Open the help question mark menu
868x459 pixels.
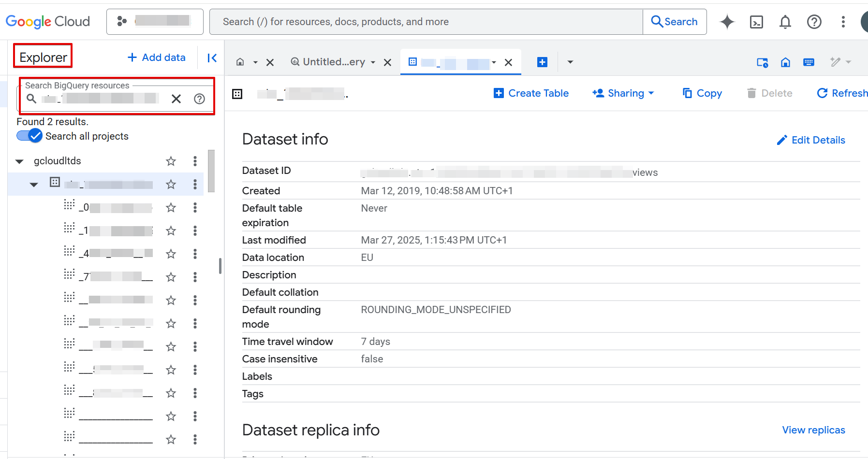click(x=814, y=22)
